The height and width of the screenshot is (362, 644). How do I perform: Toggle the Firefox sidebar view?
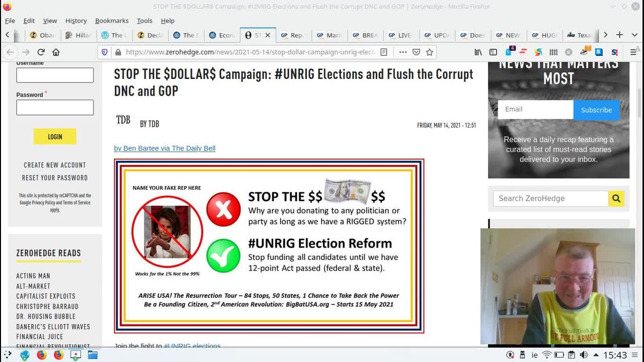point(493,52)
